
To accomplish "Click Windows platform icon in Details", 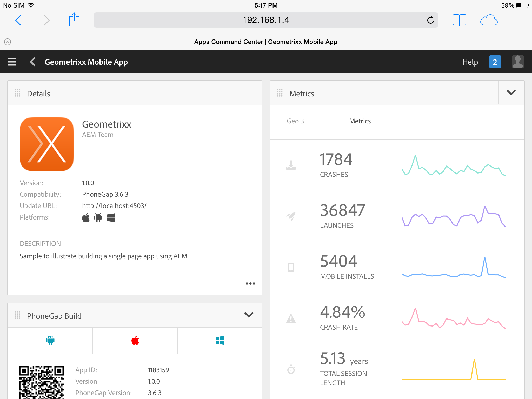I will (111, 218).
